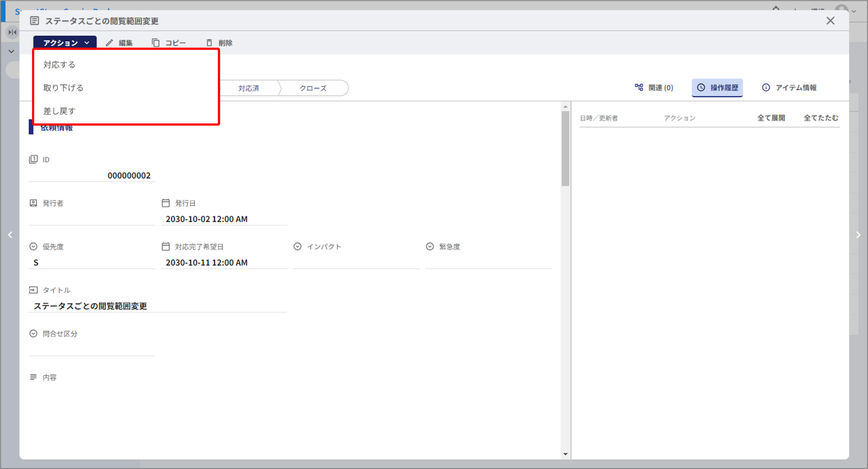Open the 緊急度 dropdown field

click(x=488, y=262)
